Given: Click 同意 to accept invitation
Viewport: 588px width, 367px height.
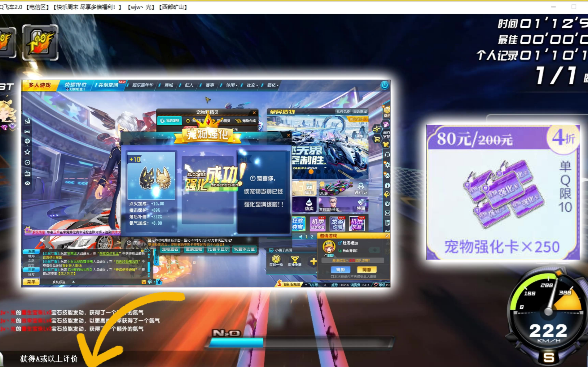Looking at the screenshot, I should pyautogui.click(x=367, y=270).
